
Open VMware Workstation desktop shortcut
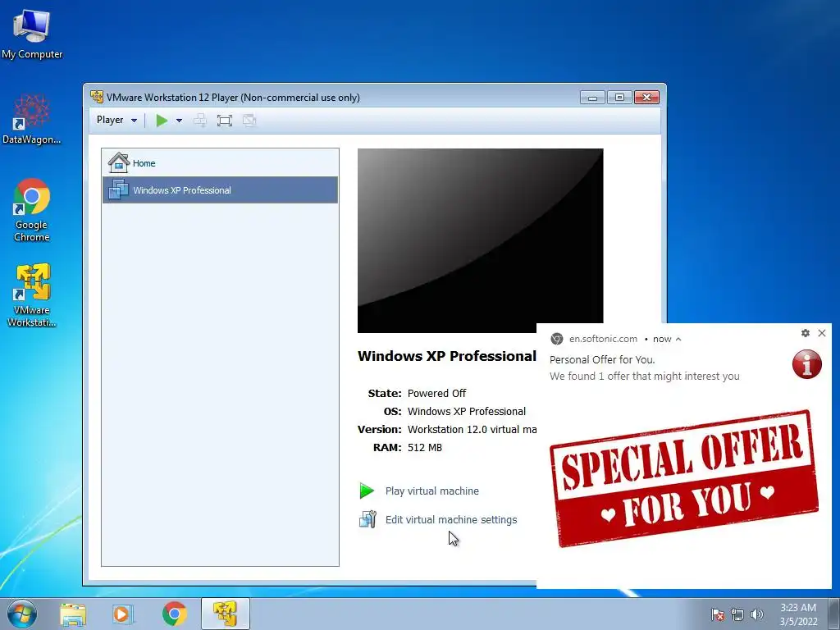[x=32, y=295]
